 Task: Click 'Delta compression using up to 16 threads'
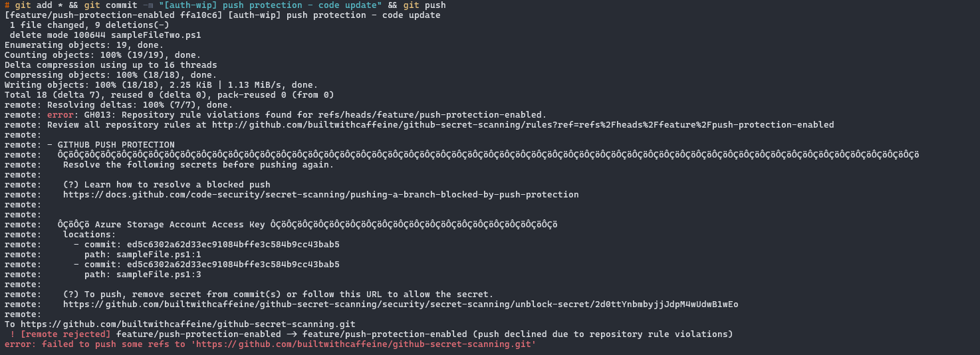(111, 65)
